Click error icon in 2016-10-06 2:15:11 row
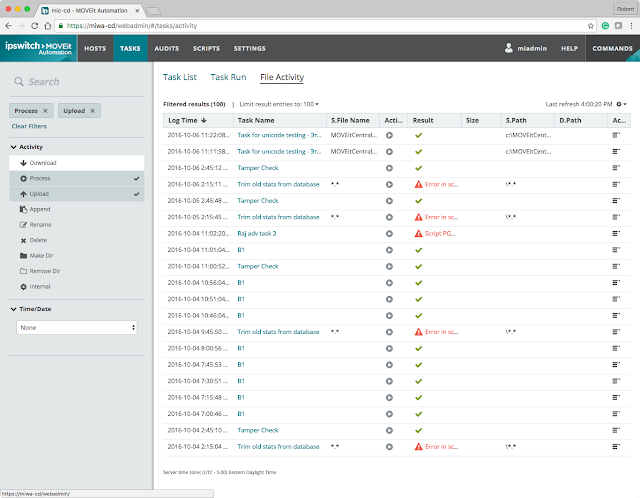 click(418, 185)
